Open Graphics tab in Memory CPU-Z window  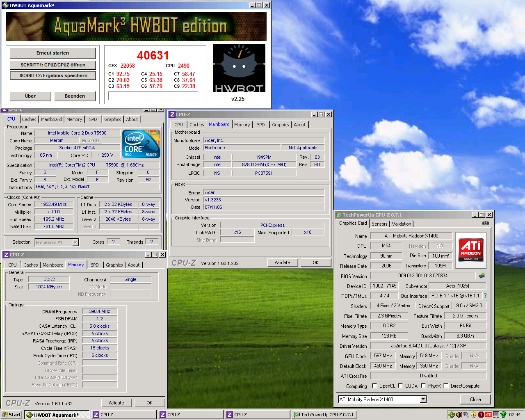tap(114, 265)
